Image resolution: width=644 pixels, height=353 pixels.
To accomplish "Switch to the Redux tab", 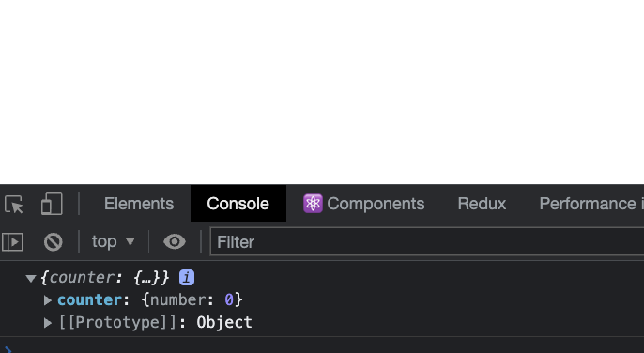I will tap(482, 204).
